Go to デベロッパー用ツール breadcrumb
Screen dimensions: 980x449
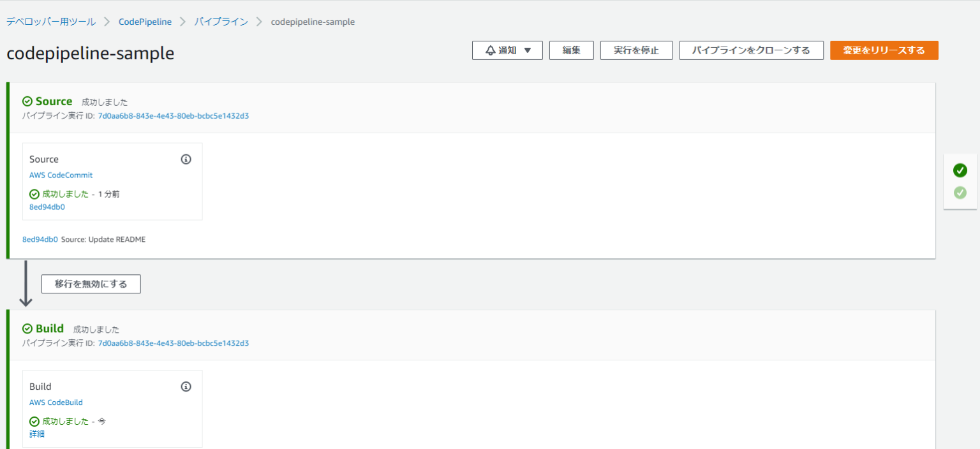51,22
